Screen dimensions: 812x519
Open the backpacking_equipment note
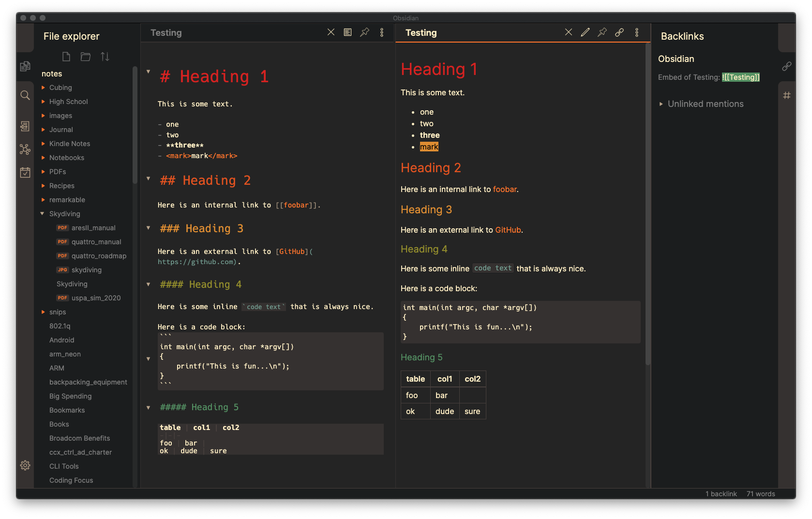click(x=88, y=382)
